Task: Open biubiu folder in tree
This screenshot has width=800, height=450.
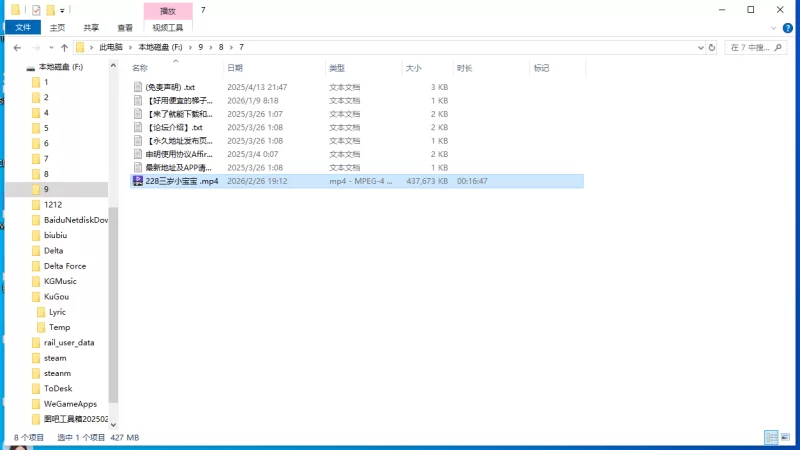Action: coord(55,235)
